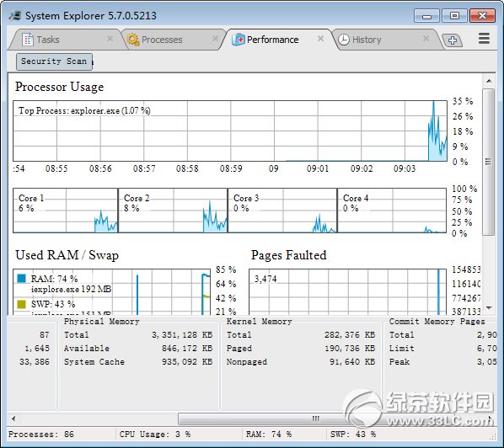This screenshot has height=448, width=504.
Task: Click the Used RAM / Swap graph
Action: [111, 292]
